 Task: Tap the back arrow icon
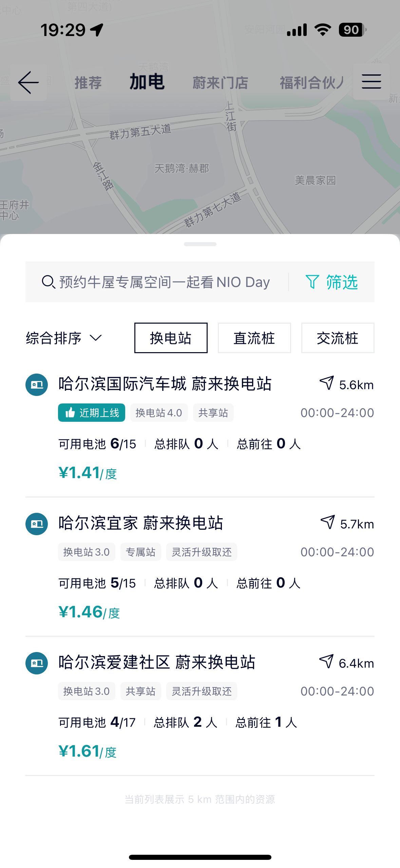28,83
